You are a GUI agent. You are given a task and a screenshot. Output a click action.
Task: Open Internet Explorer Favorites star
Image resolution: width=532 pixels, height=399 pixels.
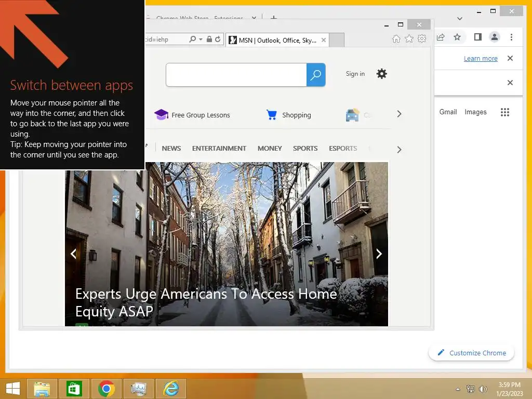[x=409, y=39]
